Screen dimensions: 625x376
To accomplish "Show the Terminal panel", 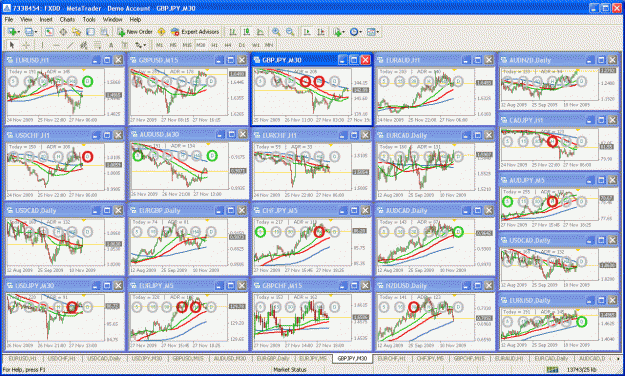I will tap(90, 32).
